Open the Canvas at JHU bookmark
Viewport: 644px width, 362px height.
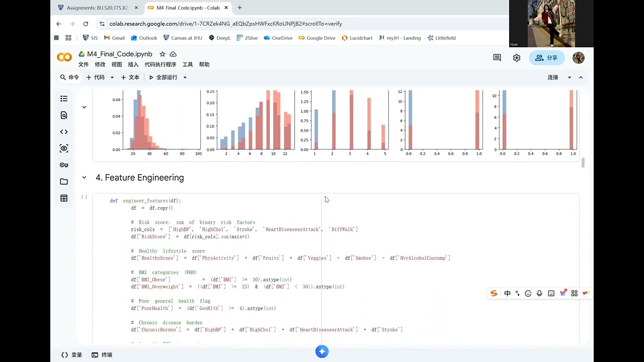(183, 38)
